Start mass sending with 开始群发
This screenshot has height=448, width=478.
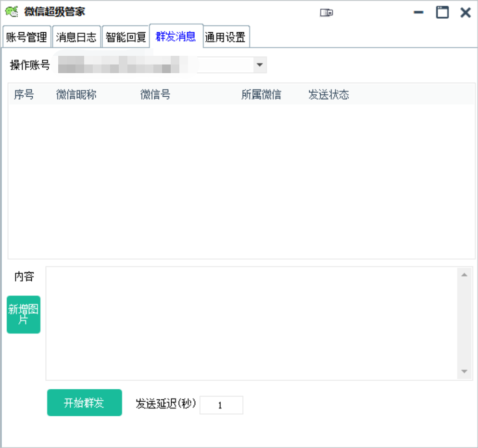click(85, 403)
